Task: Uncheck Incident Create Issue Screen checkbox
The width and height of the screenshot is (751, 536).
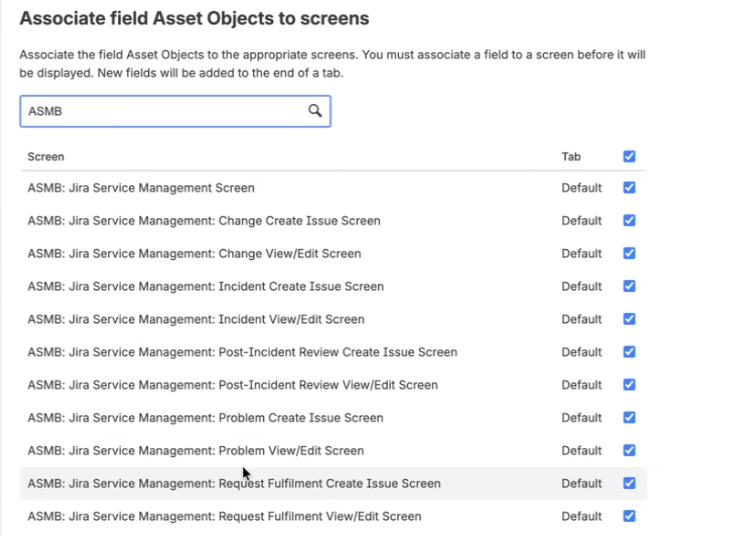Action: pyautogui.click(x=629, y=286)
